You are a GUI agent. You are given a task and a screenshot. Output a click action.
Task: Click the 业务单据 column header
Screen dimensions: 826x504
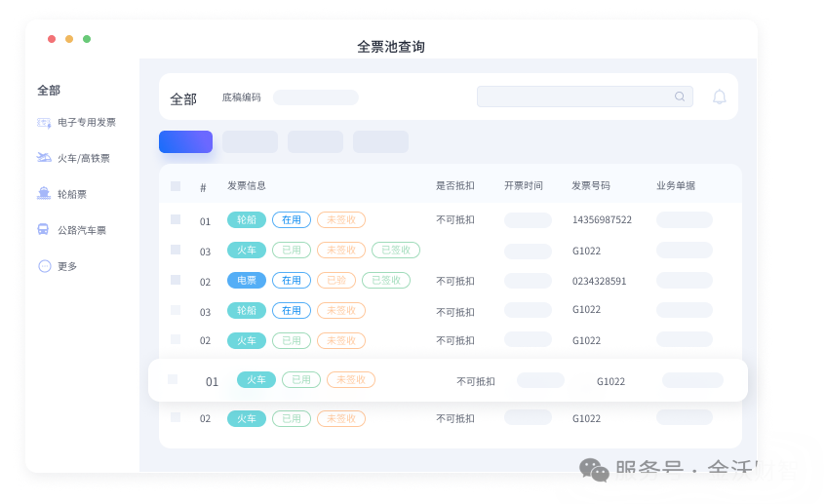tap(676, 185)
